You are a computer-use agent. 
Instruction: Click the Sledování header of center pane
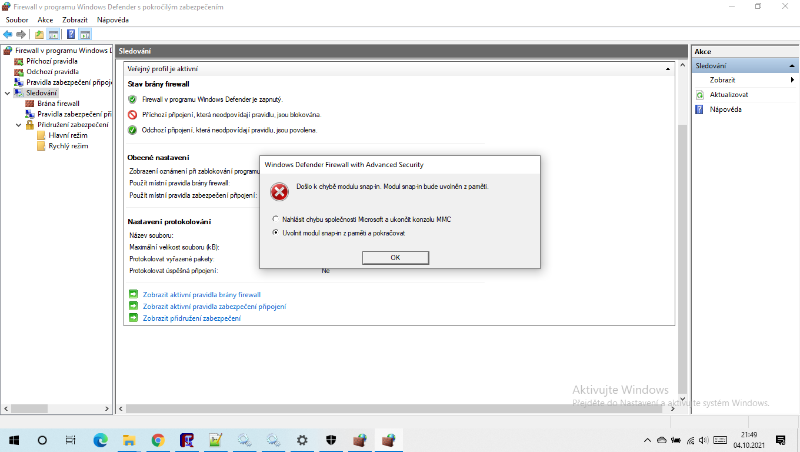tap(402, 51)
